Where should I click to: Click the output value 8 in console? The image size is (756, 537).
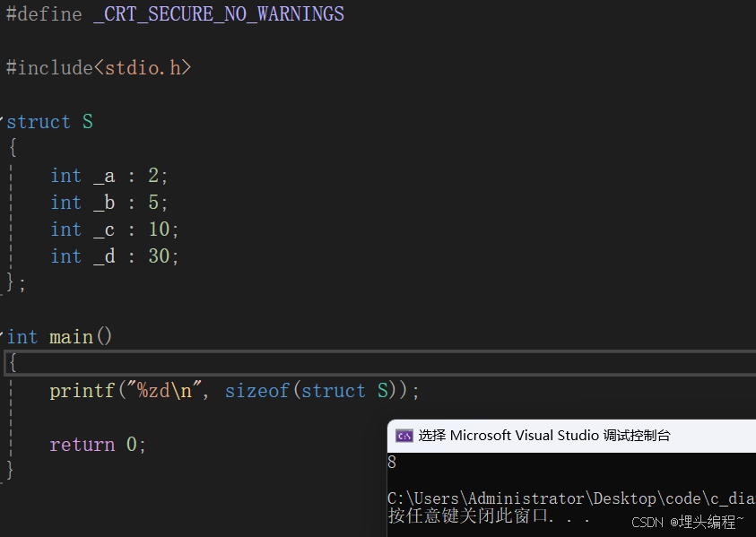tap(392, 462)
